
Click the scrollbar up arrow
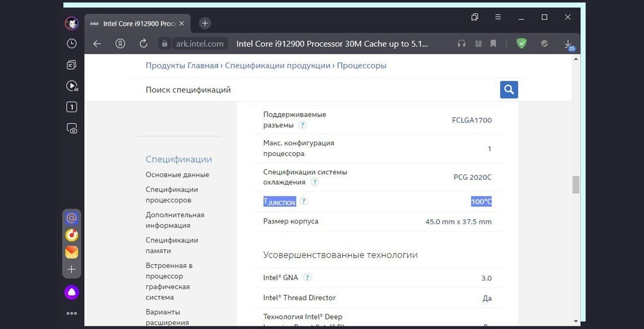coord(576,58)
